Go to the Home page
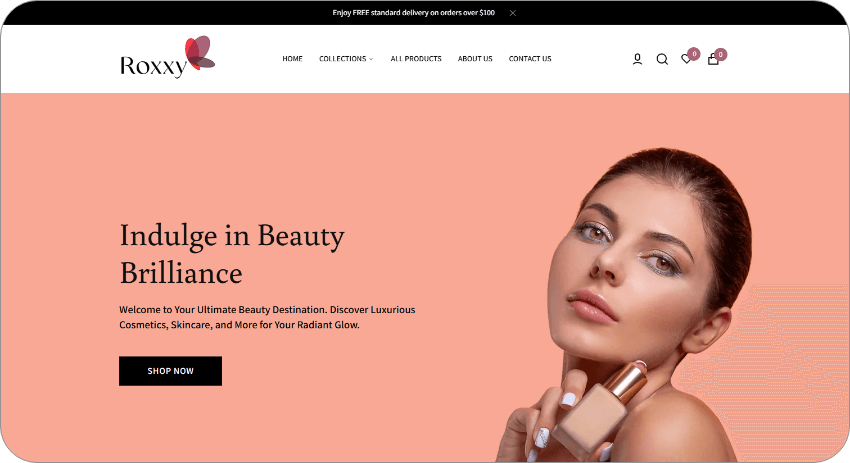 (x=292, y=59)
